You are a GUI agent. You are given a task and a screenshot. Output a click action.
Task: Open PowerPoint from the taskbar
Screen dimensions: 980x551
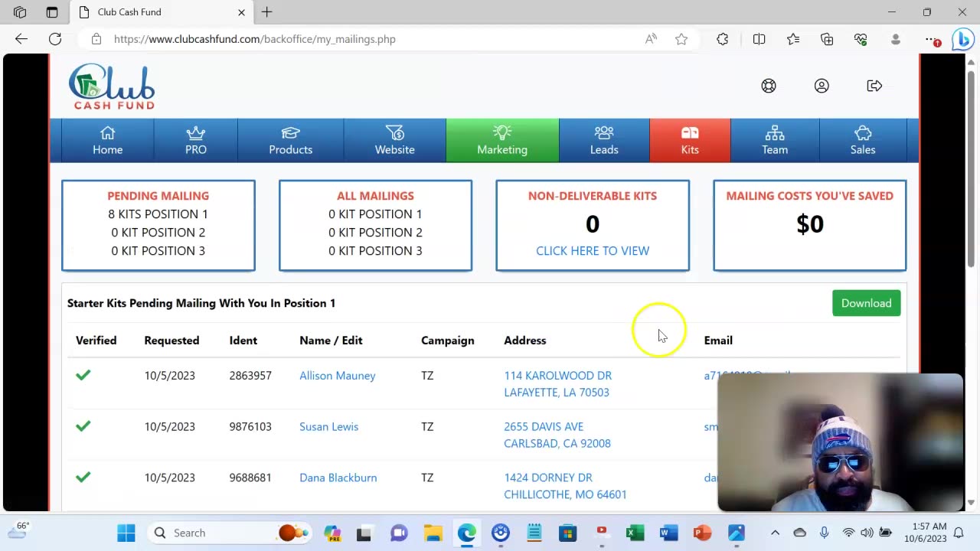click(702, 533)
